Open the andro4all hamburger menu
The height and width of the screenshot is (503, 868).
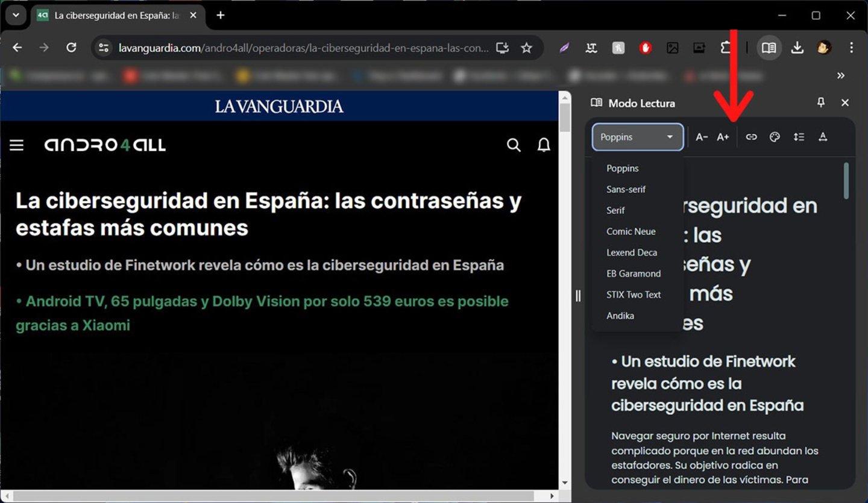tap(17, 145)
